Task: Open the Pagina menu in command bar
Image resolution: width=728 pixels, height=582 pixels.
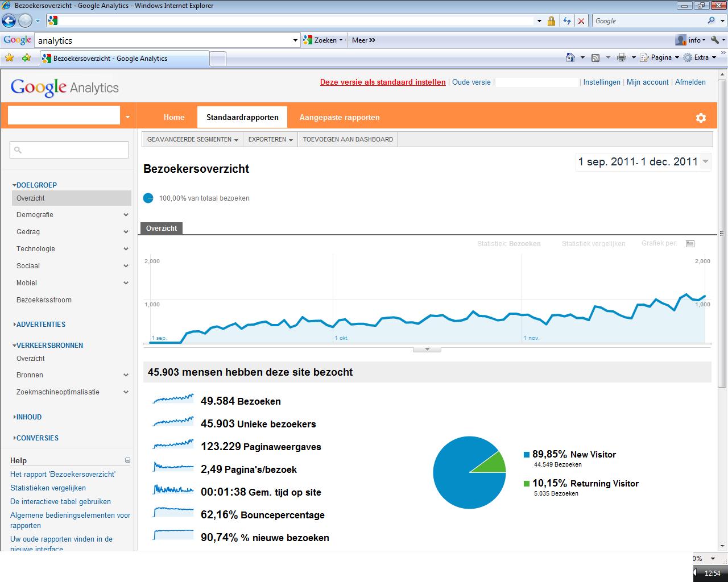Action: pos(660,57)
